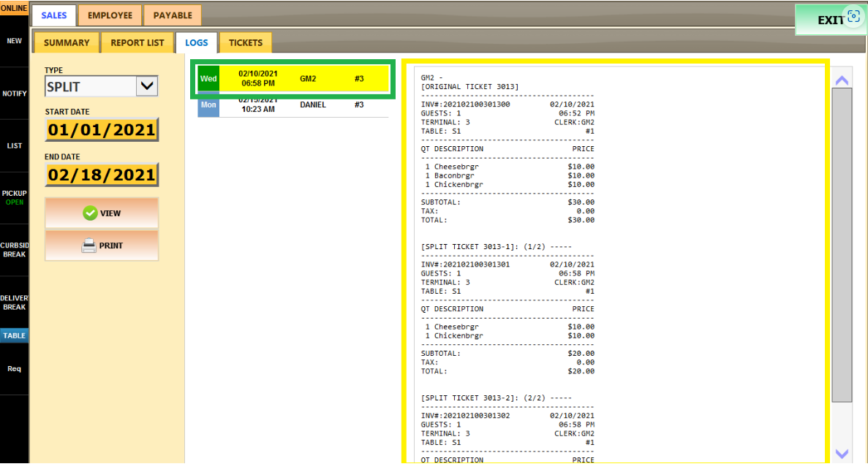868x472 pixels.
Task: Click NEW in the left sidebar
Action: 14,41
